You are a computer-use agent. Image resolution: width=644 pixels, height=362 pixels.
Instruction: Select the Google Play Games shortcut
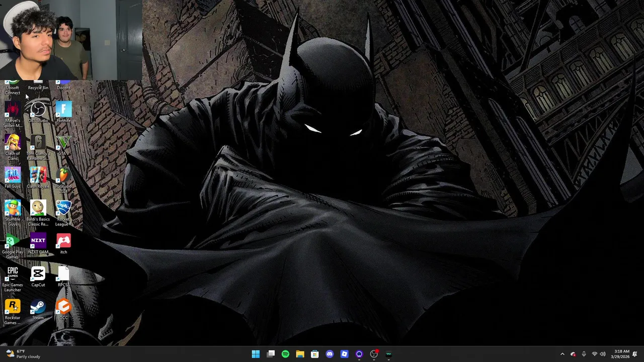(x=13, y=246)
